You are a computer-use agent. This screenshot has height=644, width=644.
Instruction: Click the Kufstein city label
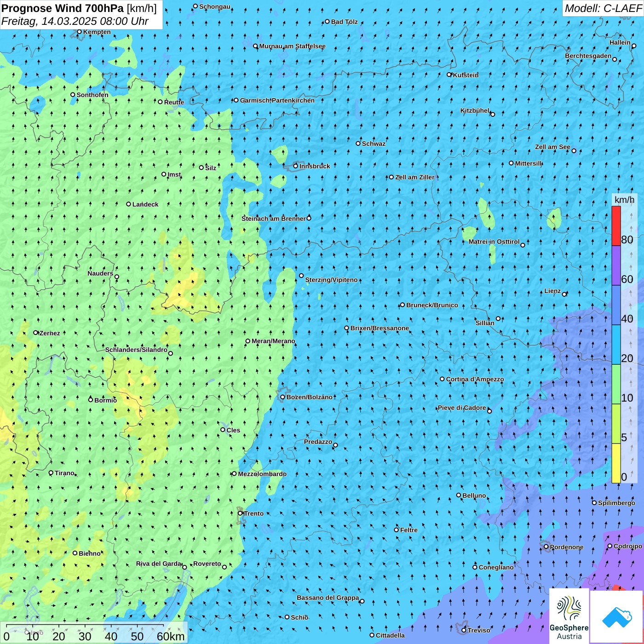(466, 75)
